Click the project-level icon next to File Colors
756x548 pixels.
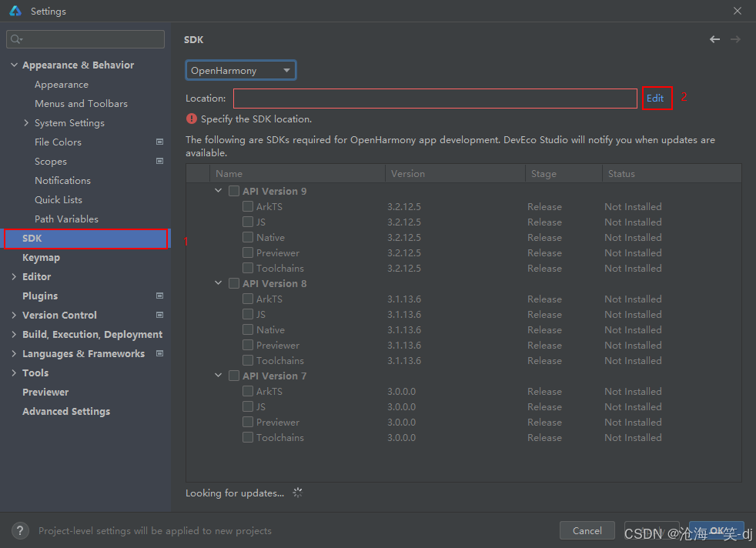click(x=159, y=142)
